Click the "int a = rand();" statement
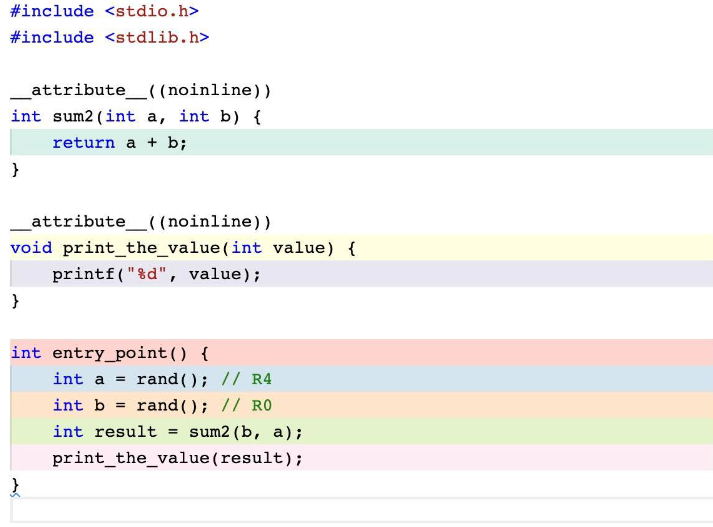The width and height of the screenshot is (713, 527). click(x=131, y=379)
